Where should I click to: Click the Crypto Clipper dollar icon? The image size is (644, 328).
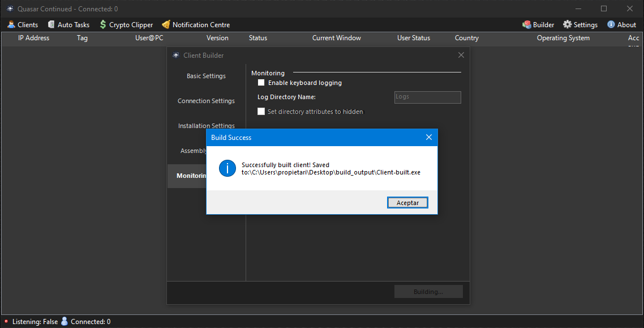pyautogui.click(x=102, y=25)
